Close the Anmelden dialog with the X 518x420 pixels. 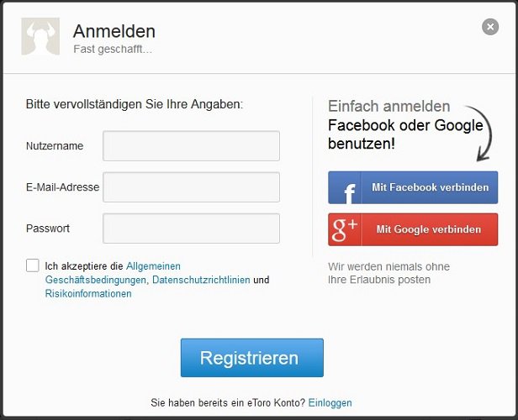coord(490,27)
